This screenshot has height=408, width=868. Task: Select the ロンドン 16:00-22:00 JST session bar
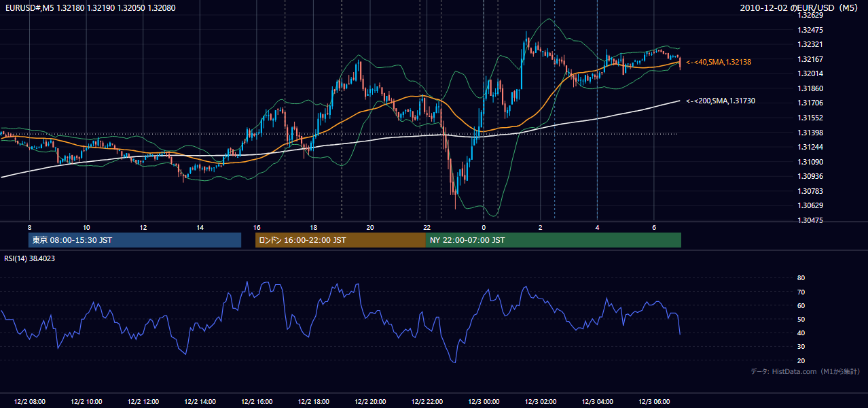coord(340,240)
